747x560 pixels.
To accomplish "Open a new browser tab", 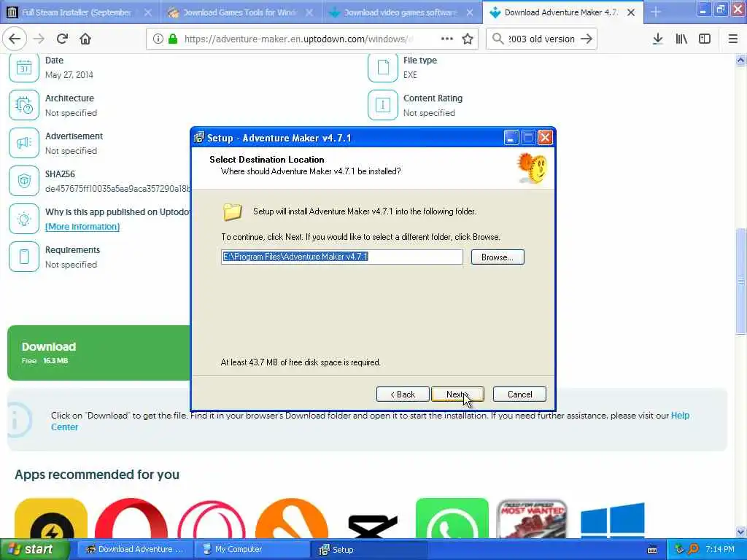I will pos(656,12).
